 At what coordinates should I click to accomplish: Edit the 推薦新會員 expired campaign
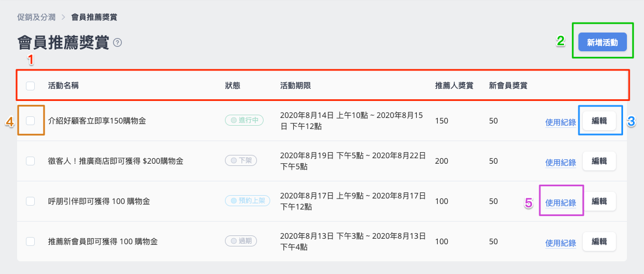coord(599,241)
